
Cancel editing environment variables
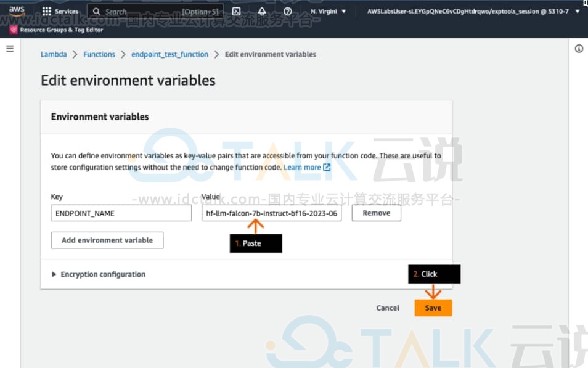(387, 308)
